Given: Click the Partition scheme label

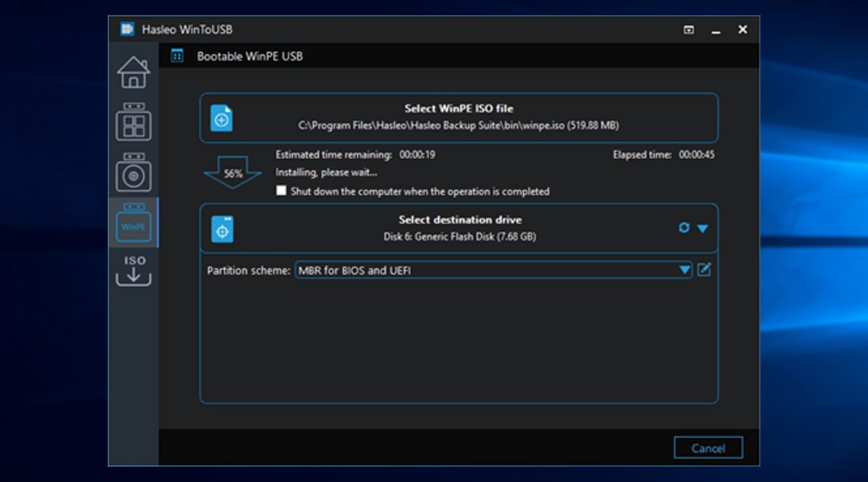Looking at the screenshot, I should (249, 271).
